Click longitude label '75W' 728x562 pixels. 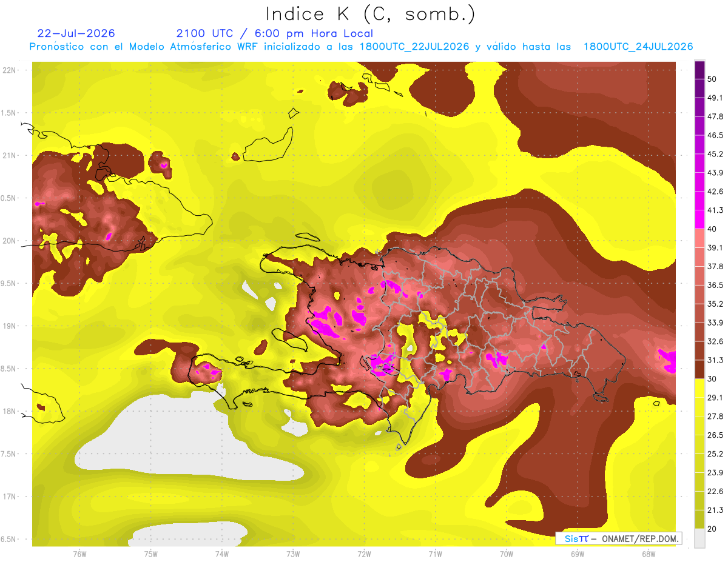tap(150, 554)
